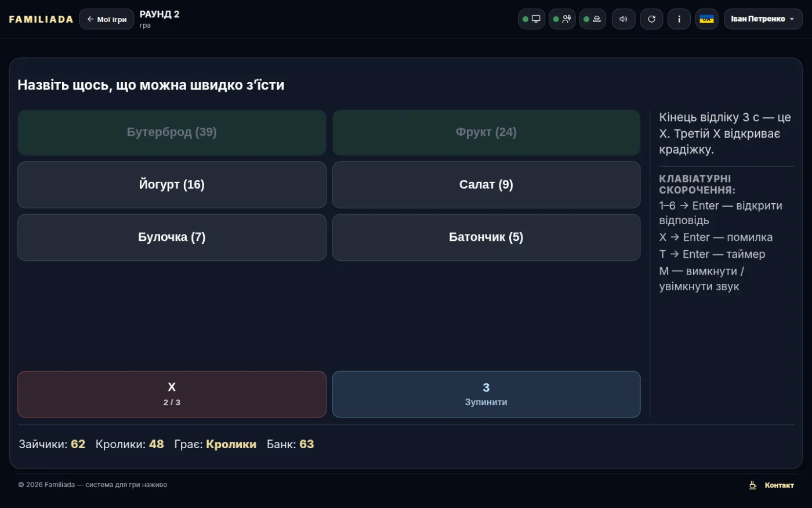Stop the countdown with Зупинити
Viewport: 812px width, 508px height.
[486, 394]
